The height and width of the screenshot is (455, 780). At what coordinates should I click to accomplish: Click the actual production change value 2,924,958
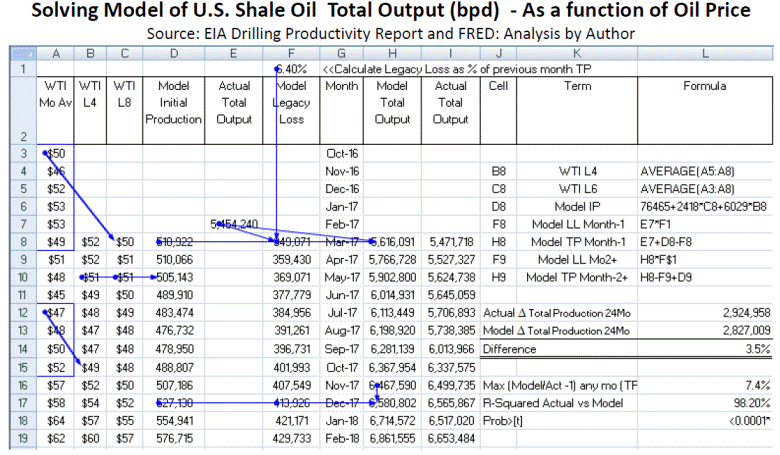coord(738,312)
